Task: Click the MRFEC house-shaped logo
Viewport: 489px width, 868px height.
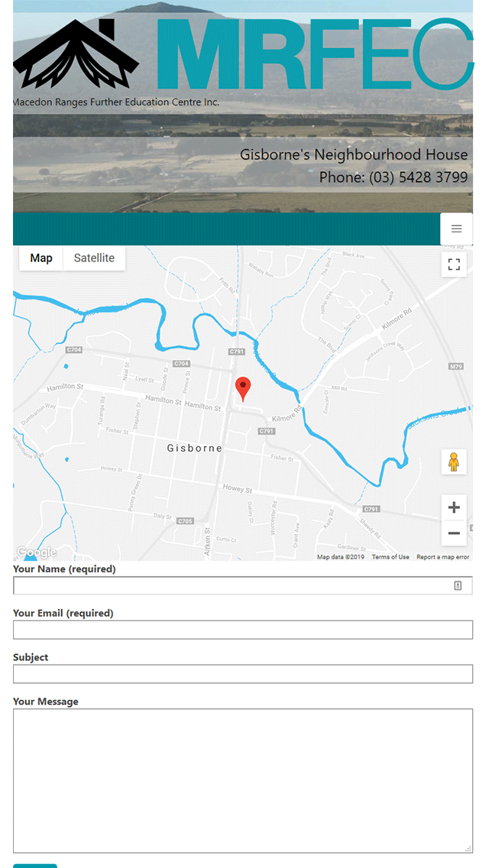Action: tap(76, 54)
